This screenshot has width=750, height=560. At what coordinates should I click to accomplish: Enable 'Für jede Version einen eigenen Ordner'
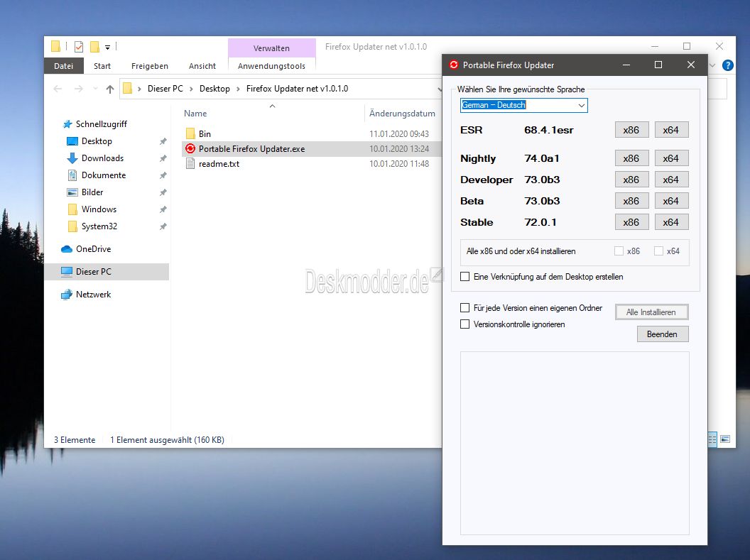coord(464,308)
